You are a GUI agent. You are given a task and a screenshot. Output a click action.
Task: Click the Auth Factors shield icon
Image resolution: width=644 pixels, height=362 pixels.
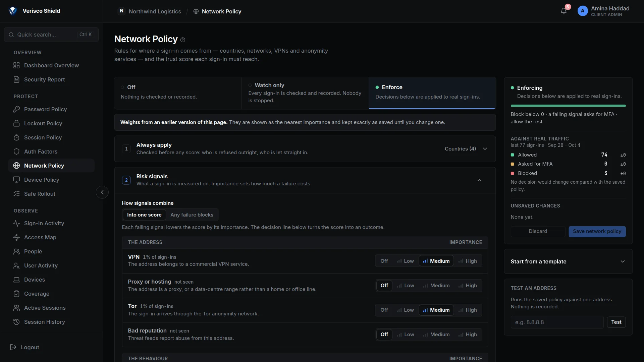(x=16, y=152)
